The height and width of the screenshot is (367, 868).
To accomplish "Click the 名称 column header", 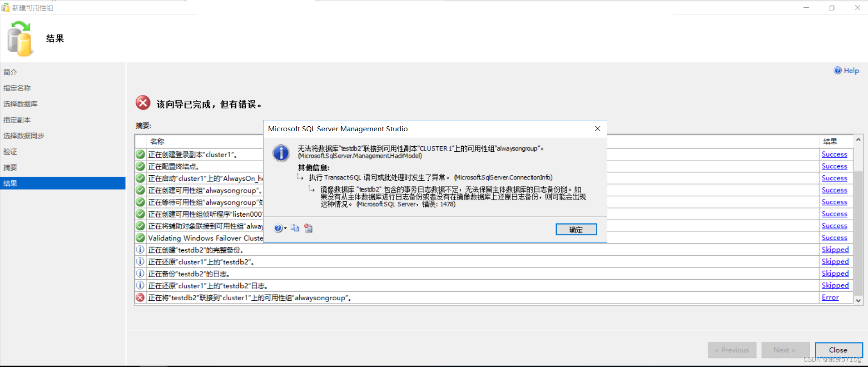I will [x=157, y=142].
